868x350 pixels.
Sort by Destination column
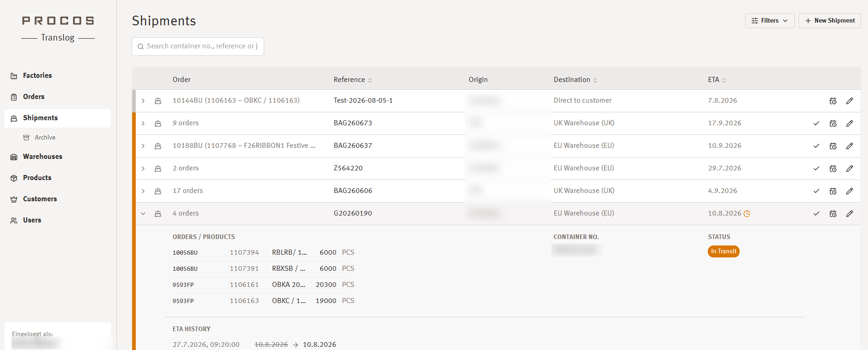[575, 80]
